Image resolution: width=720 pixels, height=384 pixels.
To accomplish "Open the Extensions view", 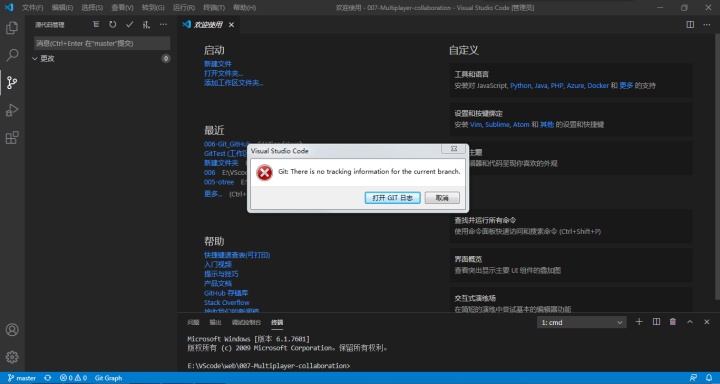I will click(x=12, y=137).
